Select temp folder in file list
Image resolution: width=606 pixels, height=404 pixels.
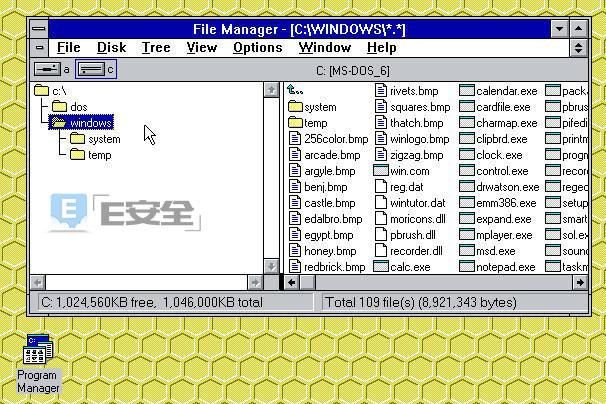(308, 123)
